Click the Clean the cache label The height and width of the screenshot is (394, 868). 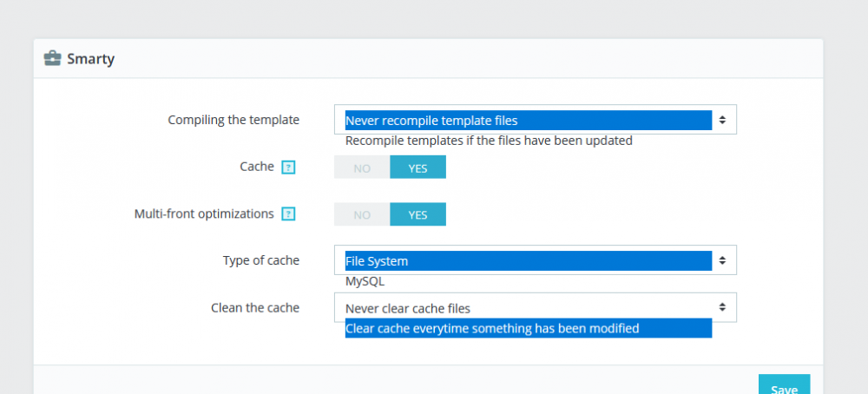point(255,307)
